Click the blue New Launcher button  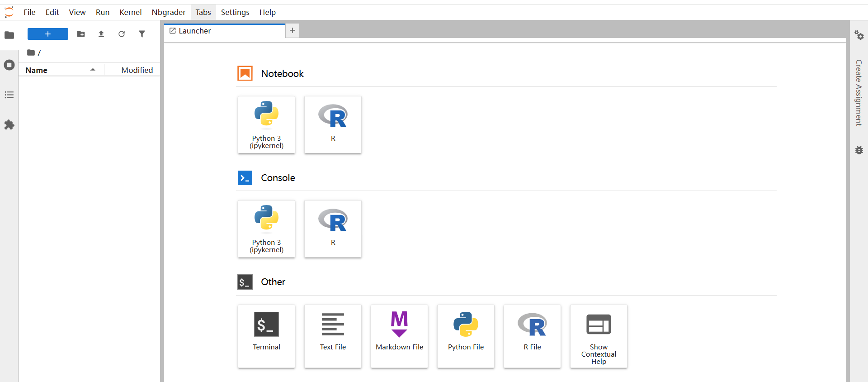click(x=48, y=34)
